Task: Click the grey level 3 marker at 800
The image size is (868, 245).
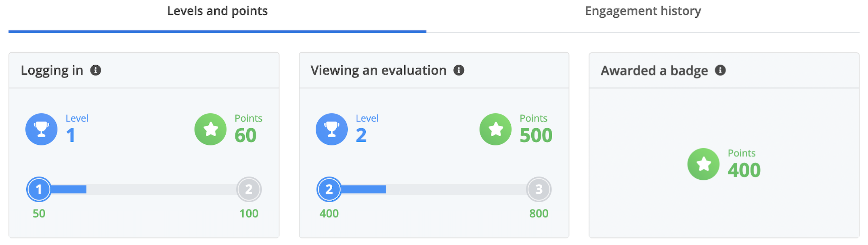Action: [x=539, y=189]
